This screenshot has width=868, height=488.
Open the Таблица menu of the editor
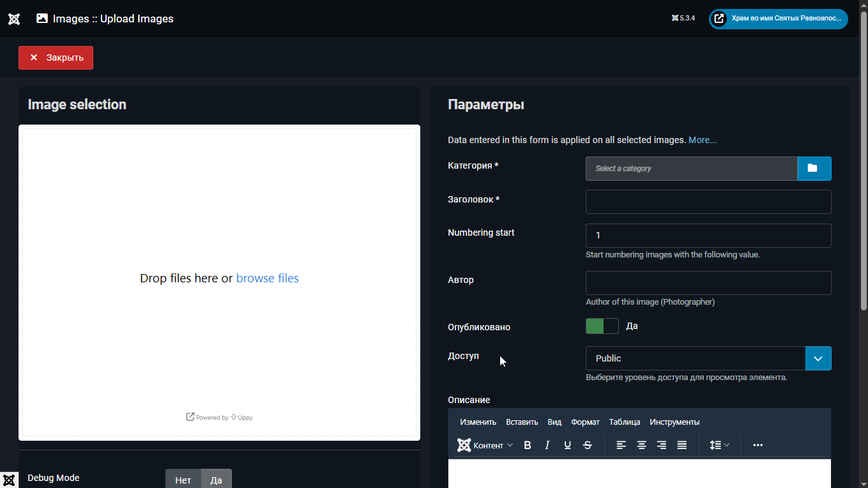(624, 422)
